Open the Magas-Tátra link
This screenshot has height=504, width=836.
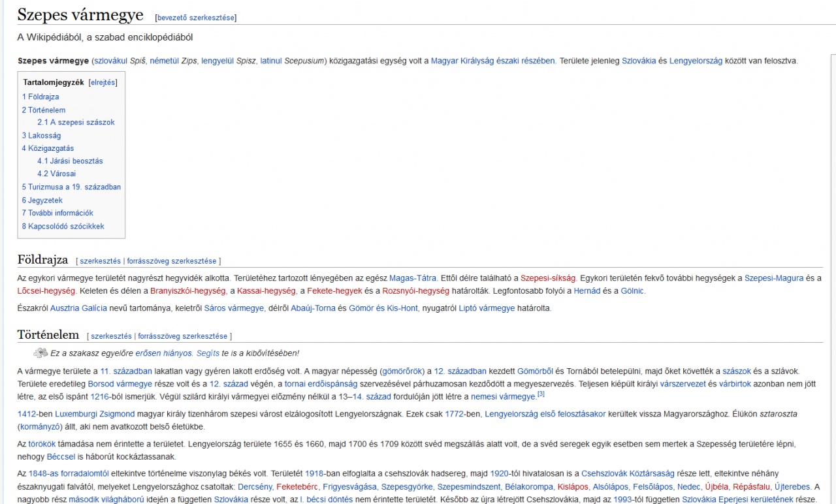tap(413, 278)
